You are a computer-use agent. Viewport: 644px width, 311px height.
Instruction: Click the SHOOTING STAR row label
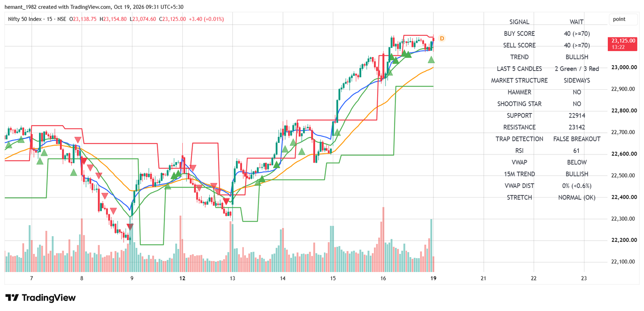[x=519, y=104]
